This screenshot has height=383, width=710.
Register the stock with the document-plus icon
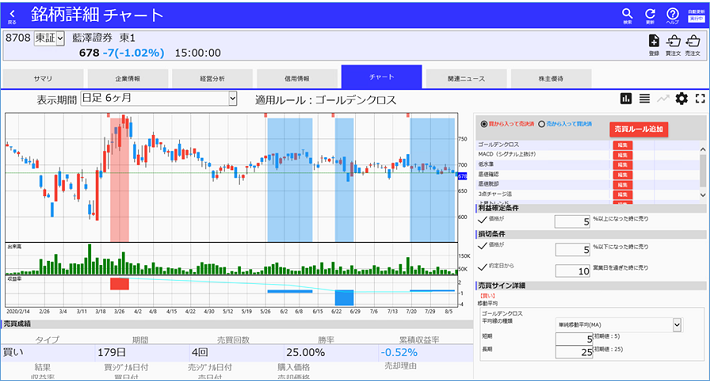tap(654, 44)
